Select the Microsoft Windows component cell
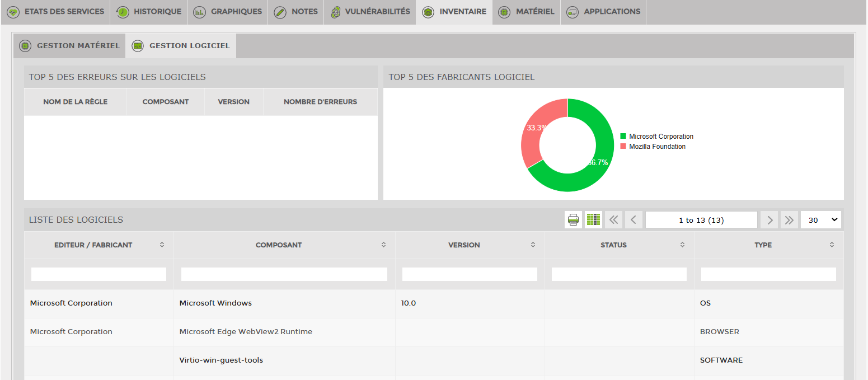Image resolution: width=868 pixels, height=380 pixels. tap(284, 303)
